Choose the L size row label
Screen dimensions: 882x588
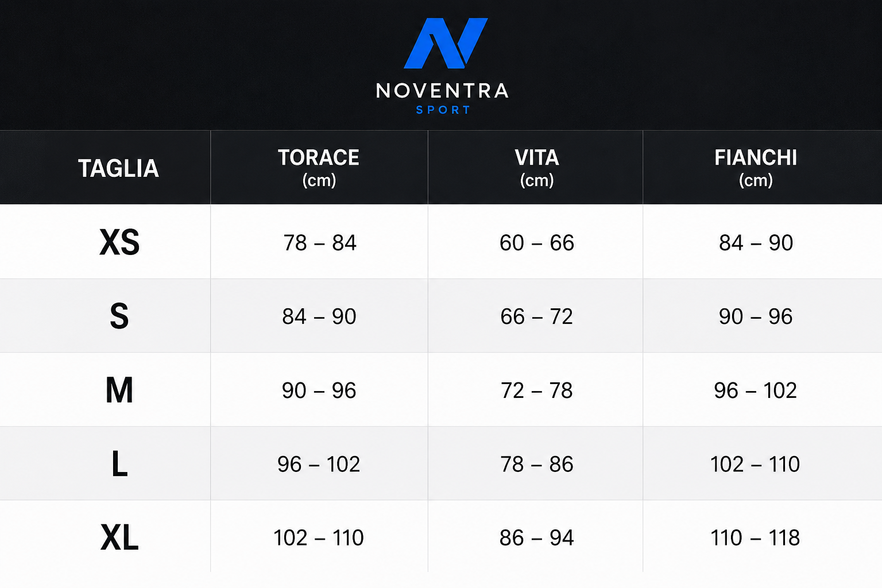(119, 464)
